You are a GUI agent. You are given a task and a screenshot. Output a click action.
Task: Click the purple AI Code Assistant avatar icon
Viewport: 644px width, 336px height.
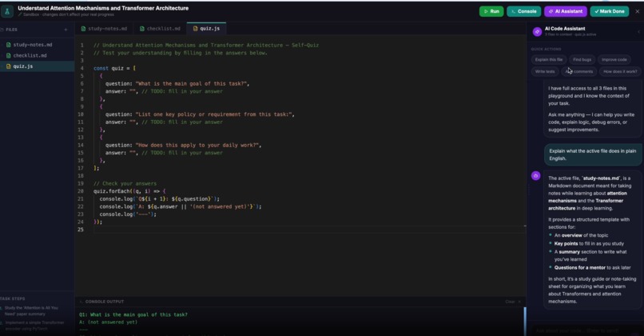537,32
